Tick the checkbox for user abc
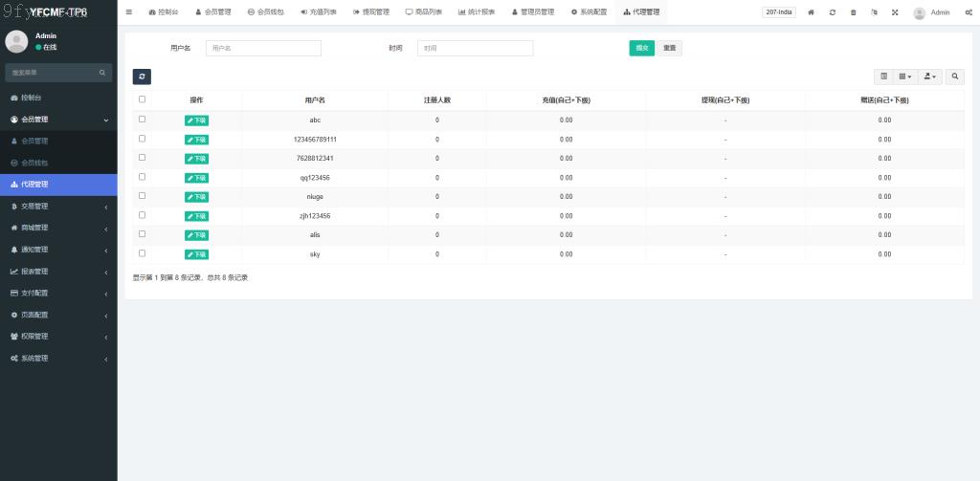The width and height of the screenshot is (980, 481). [143, 120]
